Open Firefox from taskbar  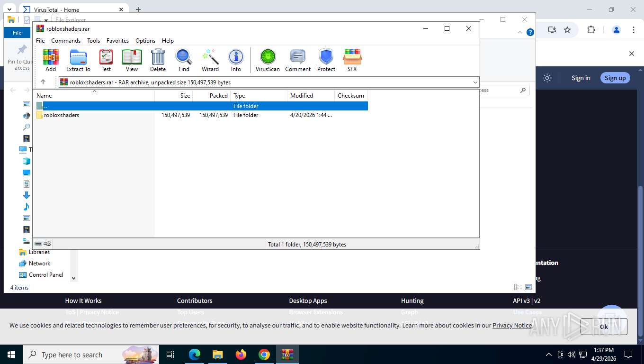point(241,355)
